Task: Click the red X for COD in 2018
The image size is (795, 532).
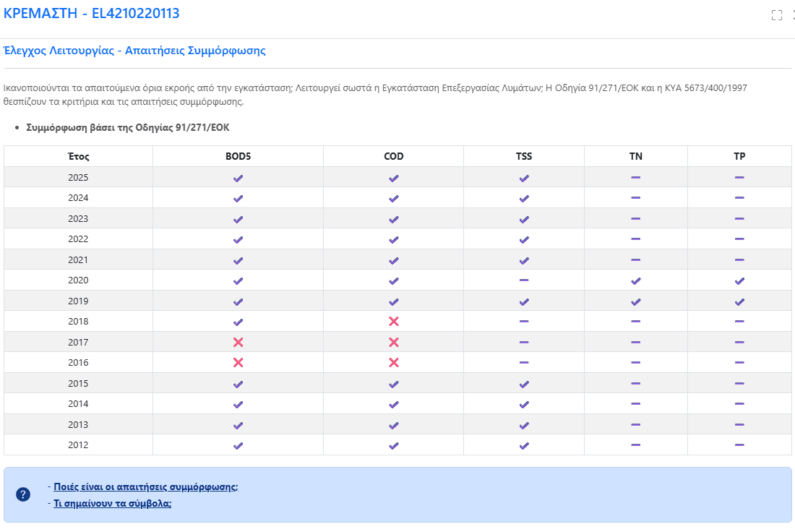Action: tap(393, 322)
